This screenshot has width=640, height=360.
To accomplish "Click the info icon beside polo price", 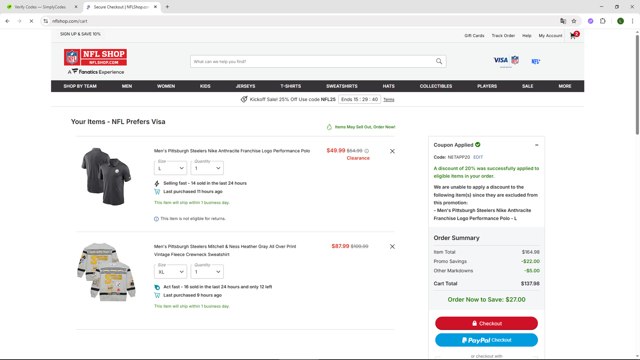I will pyautogui.click(x=367, y=151).
